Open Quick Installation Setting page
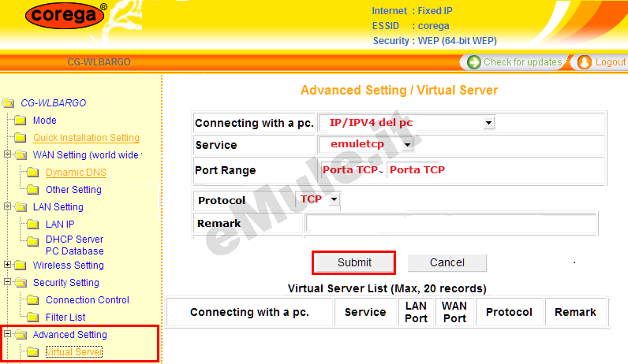This screenshot has width=628, height=364. [86, 138]
